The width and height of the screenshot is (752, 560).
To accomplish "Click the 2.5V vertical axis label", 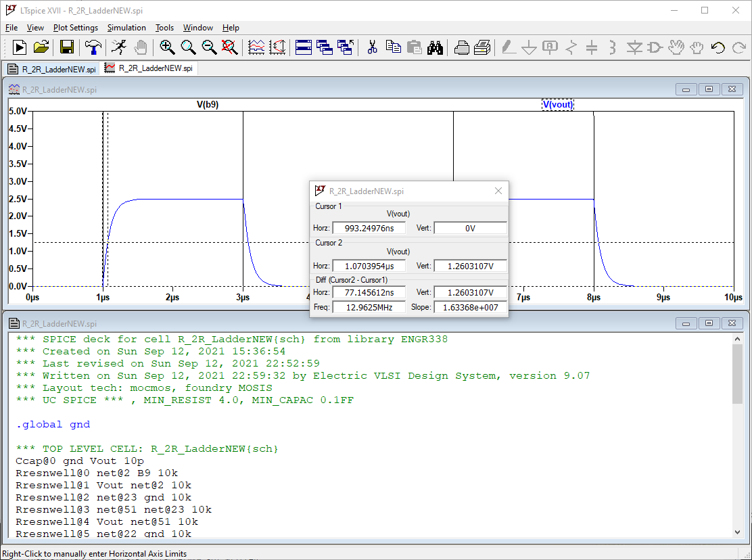I will tap(18, 199).
